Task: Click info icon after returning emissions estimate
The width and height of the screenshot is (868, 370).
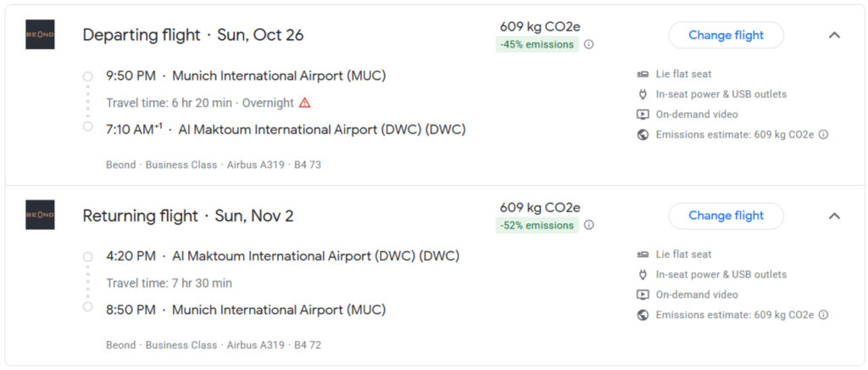Action: 823,315
